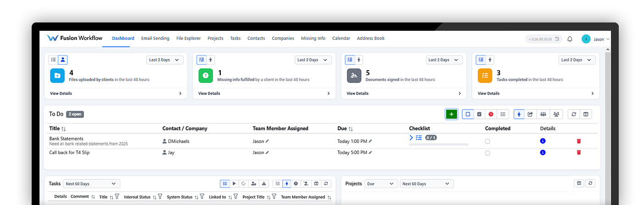This screenshot has height=205, width=644.
Task: Change Missing info card date range
Action: (313, 60)
